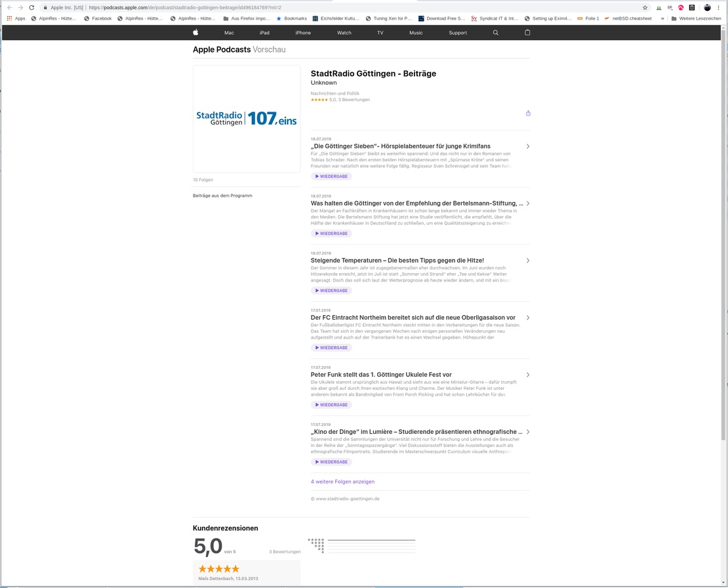The height and width of the screenshot is (588, 728).
Task: Bookmark this page with the star icon
Action: point(645,7)
